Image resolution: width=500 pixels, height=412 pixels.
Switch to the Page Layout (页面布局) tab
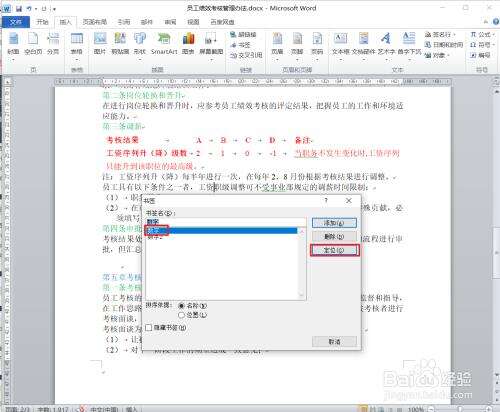(95, 22)
